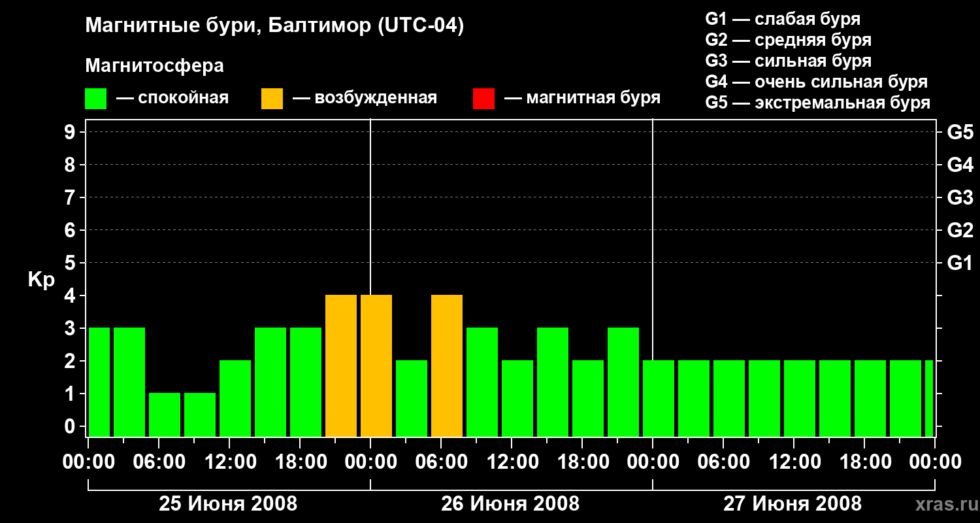Click the 'Kp' axis label
980x523 pixels.
(41, 280)
